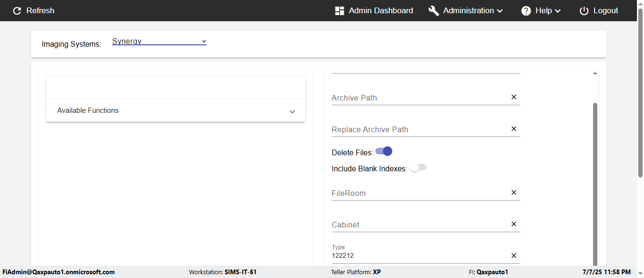Expand the Available Functions panel
The height and width of the screenshot is (278, 644).
tap(292, 111)
